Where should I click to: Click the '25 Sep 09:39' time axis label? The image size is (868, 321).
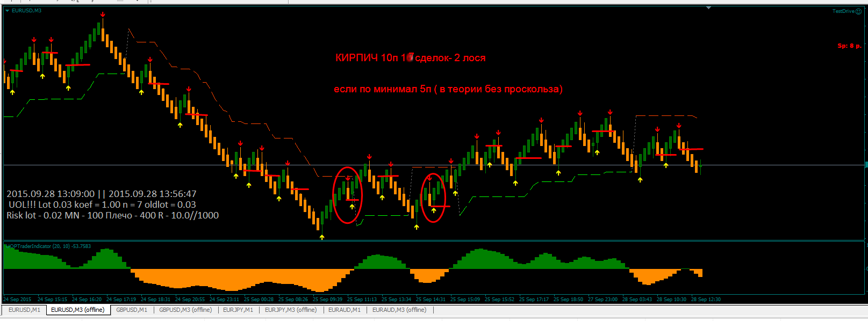[x=327, y=300]
